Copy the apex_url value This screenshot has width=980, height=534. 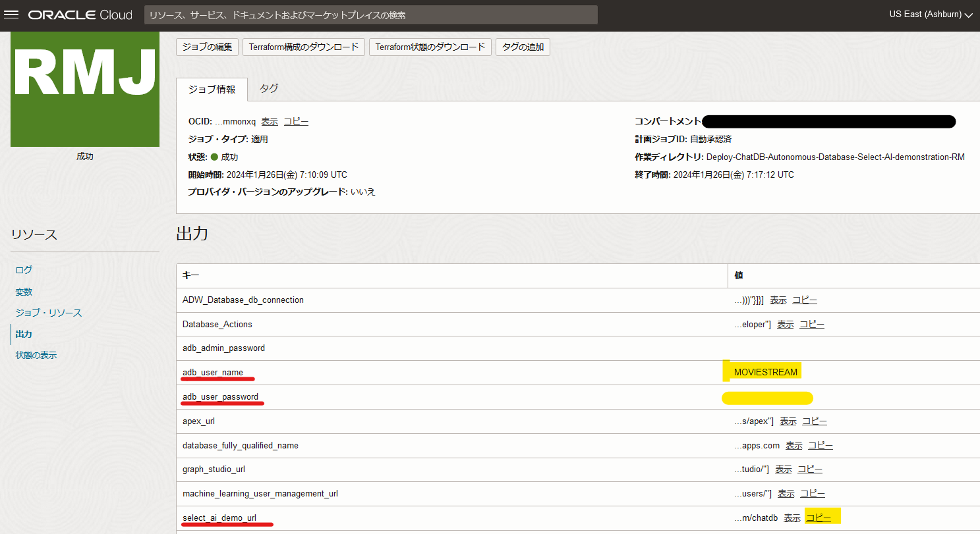(815, 421)
